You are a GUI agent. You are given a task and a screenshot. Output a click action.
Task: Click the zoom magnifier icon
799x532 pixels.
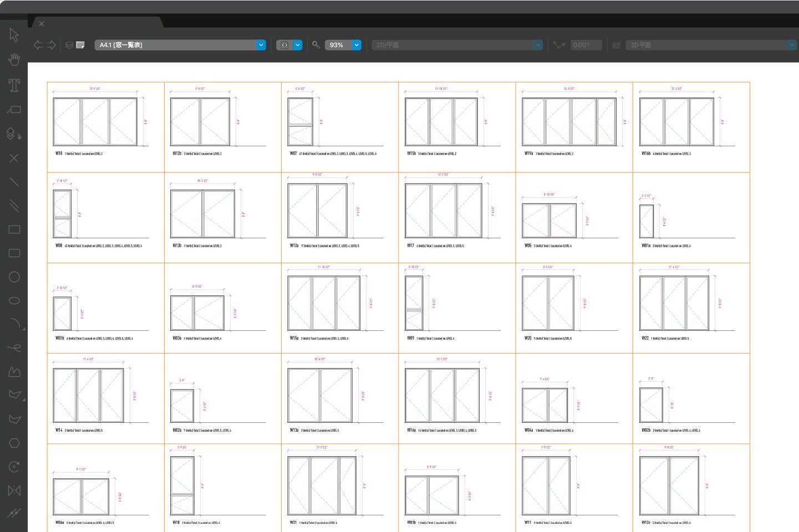(x=316, y=45)
